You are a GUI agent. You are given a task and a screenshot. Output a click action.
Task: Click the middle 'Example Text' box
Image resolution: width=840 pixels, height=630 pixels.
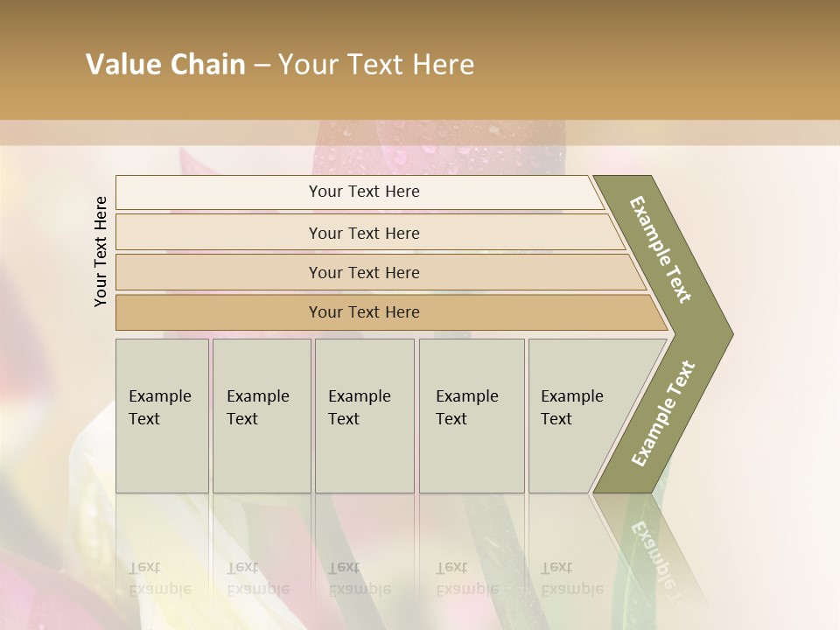(364, 416)
